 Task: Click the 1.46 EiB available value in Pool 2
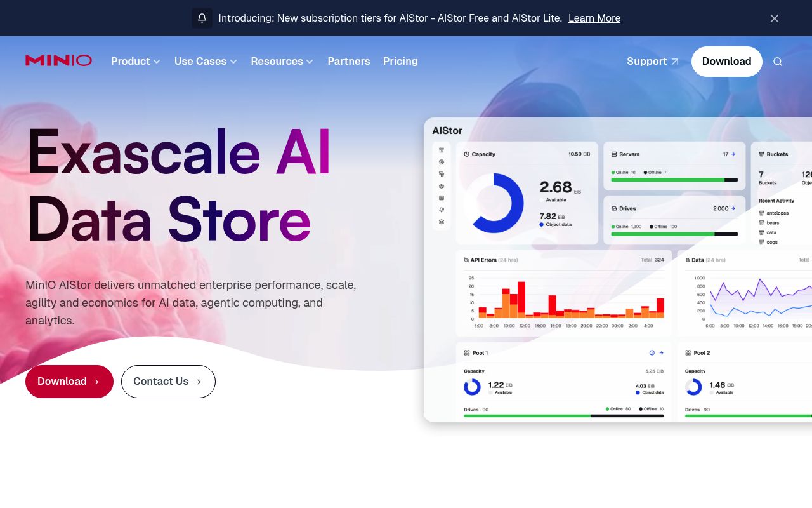tap(721, 385)
